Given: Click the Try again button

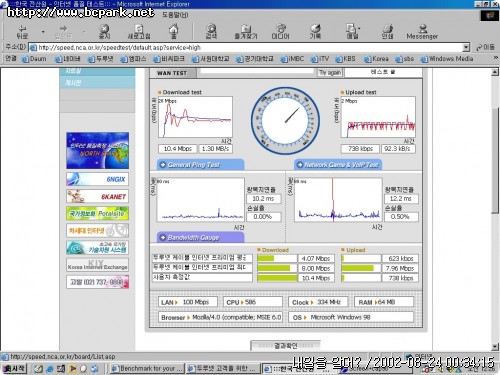Looking at the screenshot, I should (330, 73).
